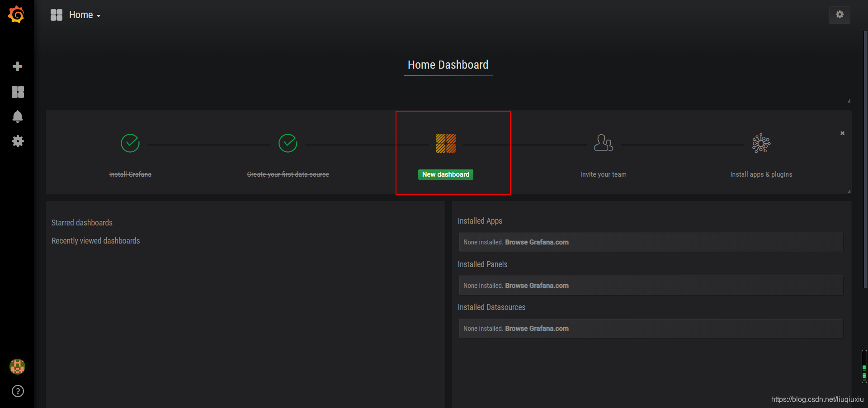Click the Install Grafana strikethrough link
Viewport: 868px width, 408px height.
tap(130, 174)
